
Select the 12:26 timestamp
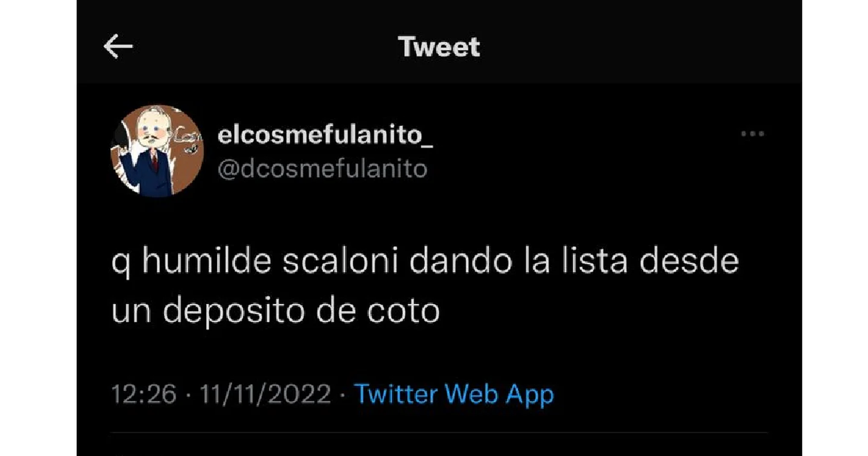[145, 395]
